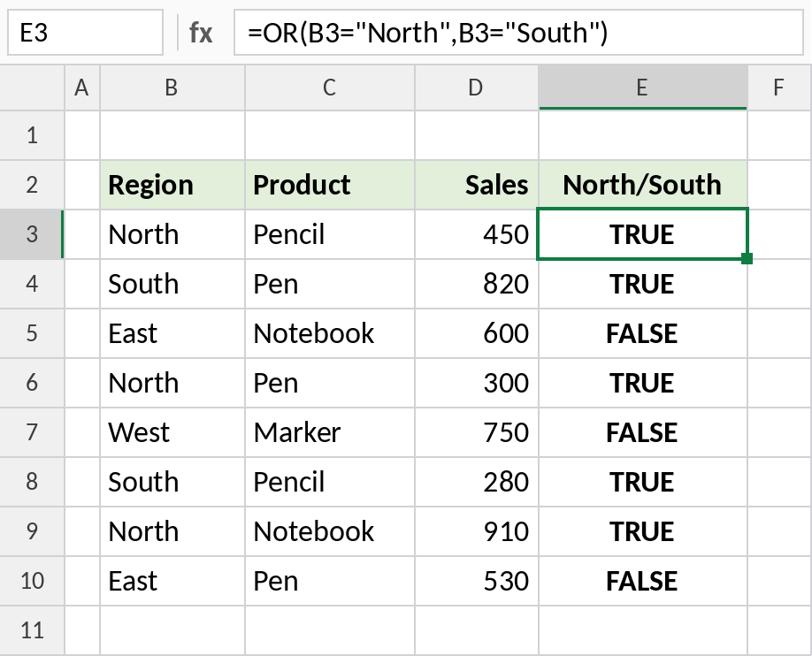The image size is (812, 656).
Task: Select cell B7 containing West
Action: click(172, 431)
